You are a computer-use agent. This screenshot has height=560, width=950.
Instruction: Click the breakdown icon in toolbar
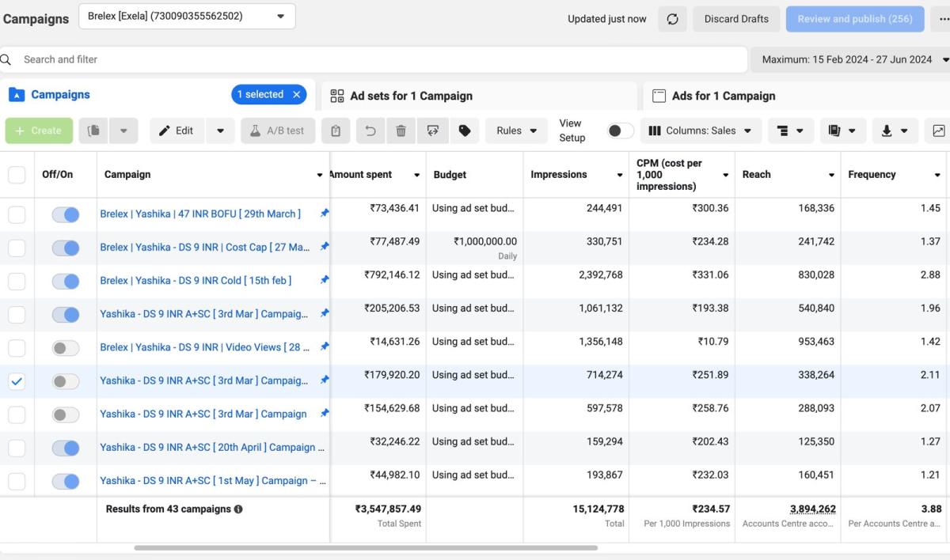click(x=782, y=131)
